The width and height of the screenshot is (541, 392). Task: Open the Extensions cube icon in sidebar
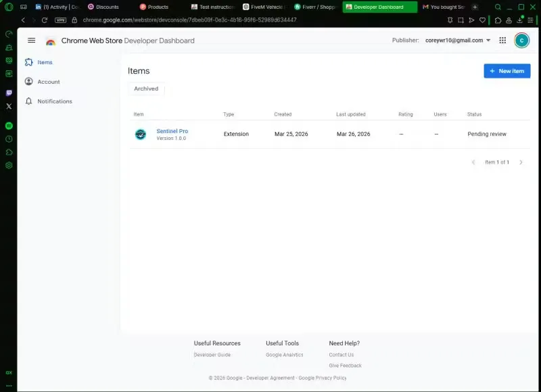pyautogui.click(x=9, y=152)
